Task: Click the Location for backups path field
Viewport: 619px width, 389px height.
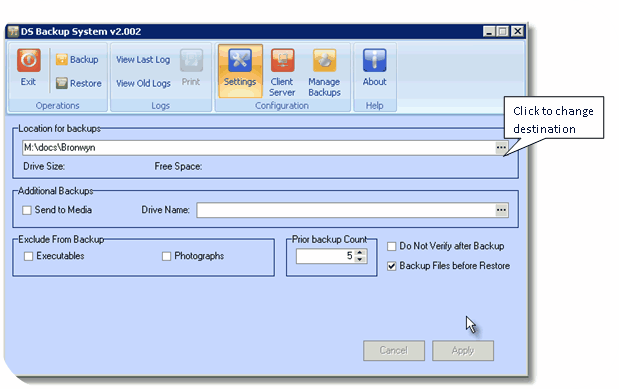Action: tap(259, 148)
